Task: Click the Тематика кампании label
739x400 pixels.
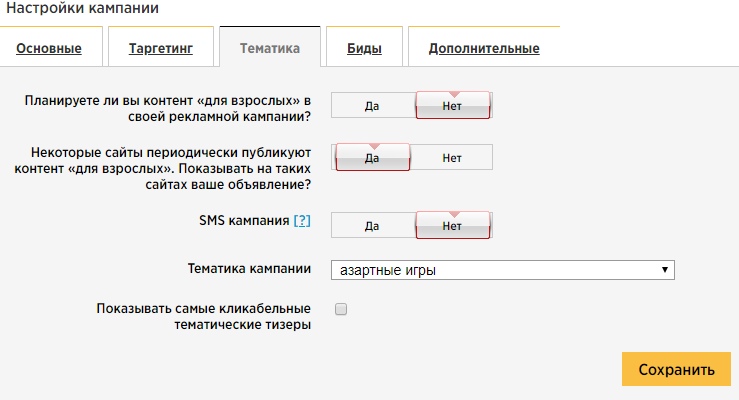Action: 249,269
